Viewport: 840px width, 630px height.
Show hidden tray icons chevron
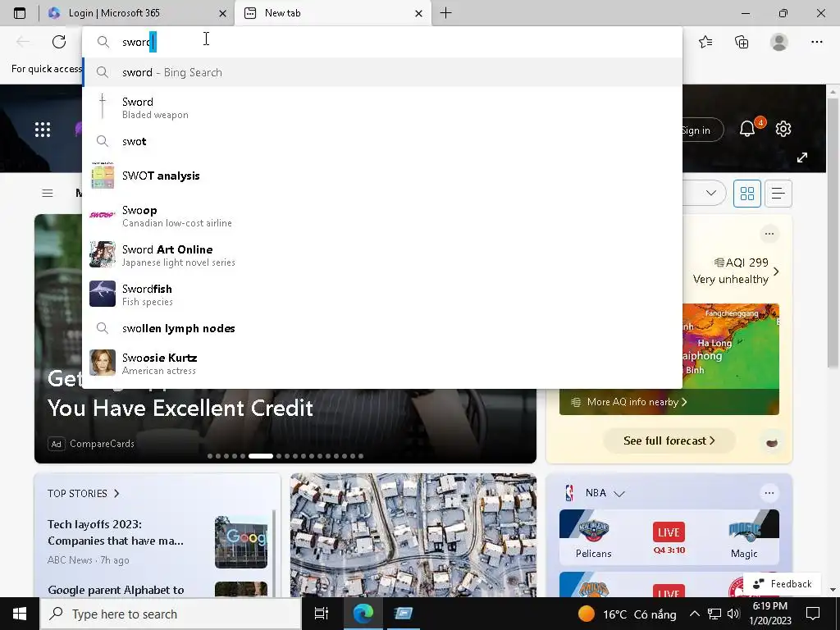[x=694, y=614]
